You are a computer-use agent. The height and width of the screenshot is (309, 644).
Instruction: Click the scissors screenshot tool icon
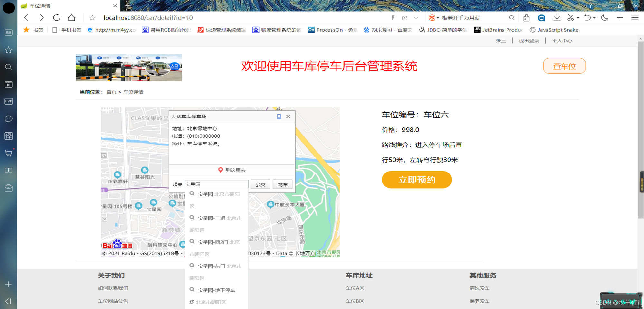click(x=571, y=18)
